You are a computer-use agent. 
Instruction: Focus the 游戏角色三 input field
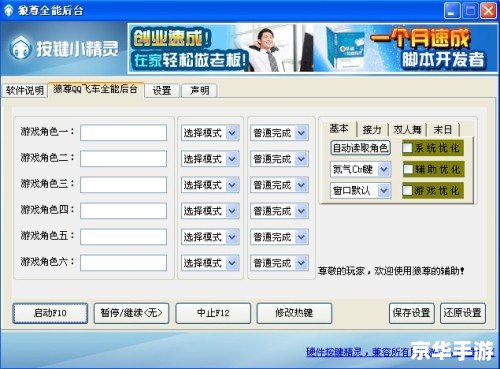[123, 185]
